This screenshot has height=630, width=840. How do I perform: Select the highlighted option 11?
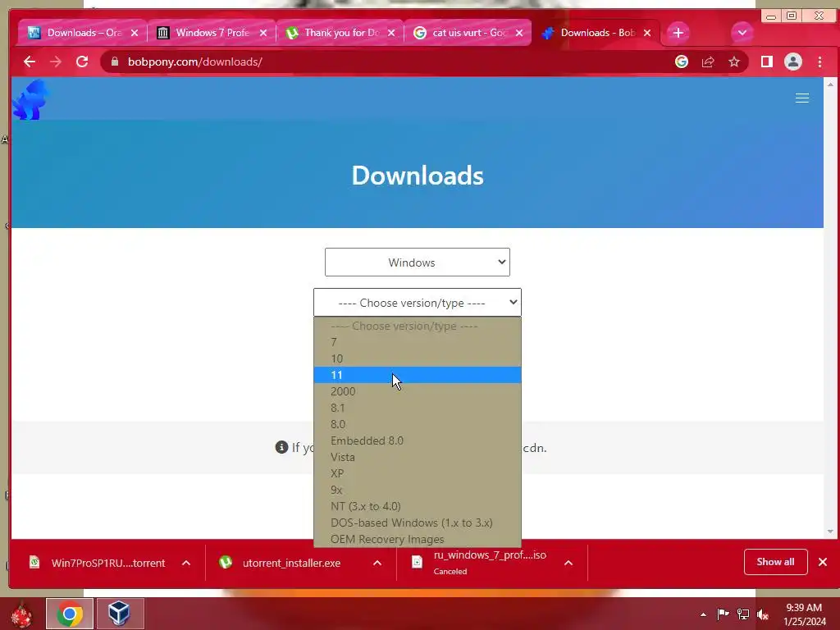coord(418,375)
